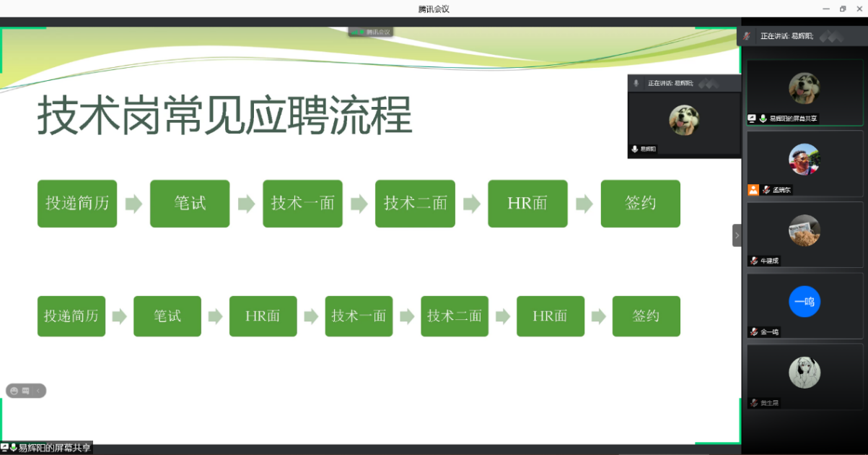Click the 签约 box in first row

click(640, 204)
